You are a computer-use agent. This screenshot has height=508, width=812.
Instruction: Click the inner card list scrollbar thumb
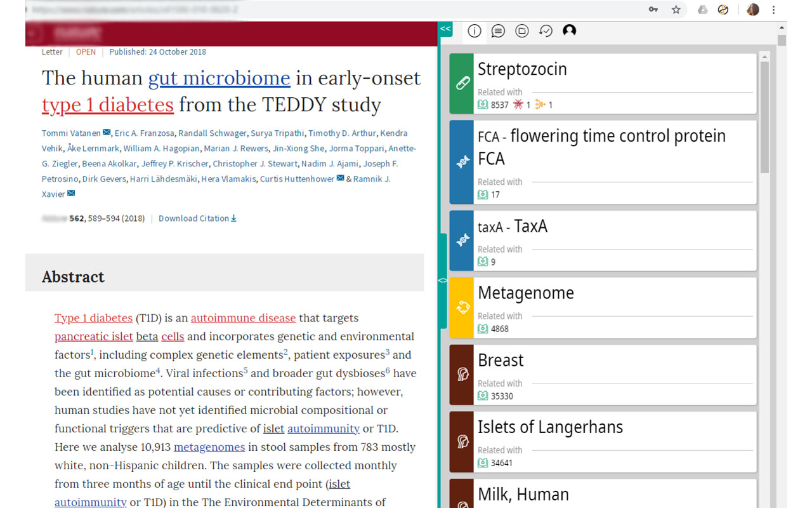click(x=764, y=117)
